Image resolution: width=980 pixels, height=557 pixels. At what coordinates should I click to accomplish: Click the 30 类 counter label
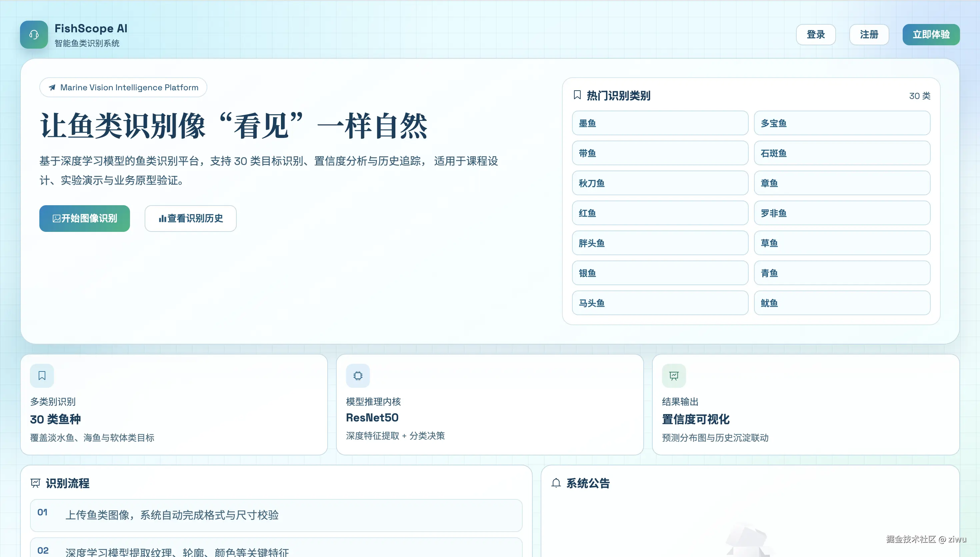coord(920,96)
